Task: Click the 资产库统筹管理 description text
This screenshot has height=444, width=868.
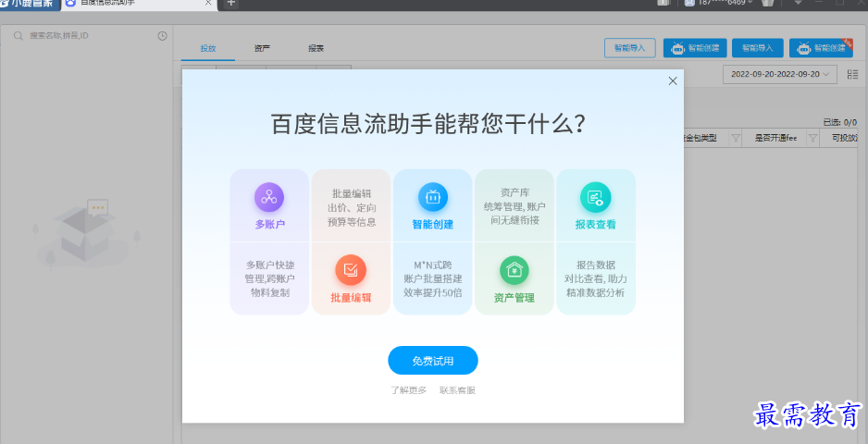Action: pos(515,206)
